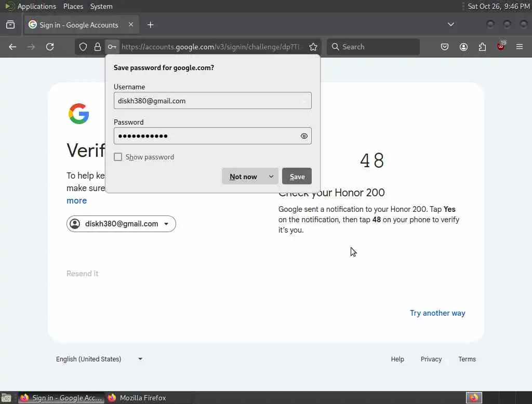Screen dimensions: 532x404
Task: Open the diskh380@gmail.com account switcher
Action: tap(121, 224)
